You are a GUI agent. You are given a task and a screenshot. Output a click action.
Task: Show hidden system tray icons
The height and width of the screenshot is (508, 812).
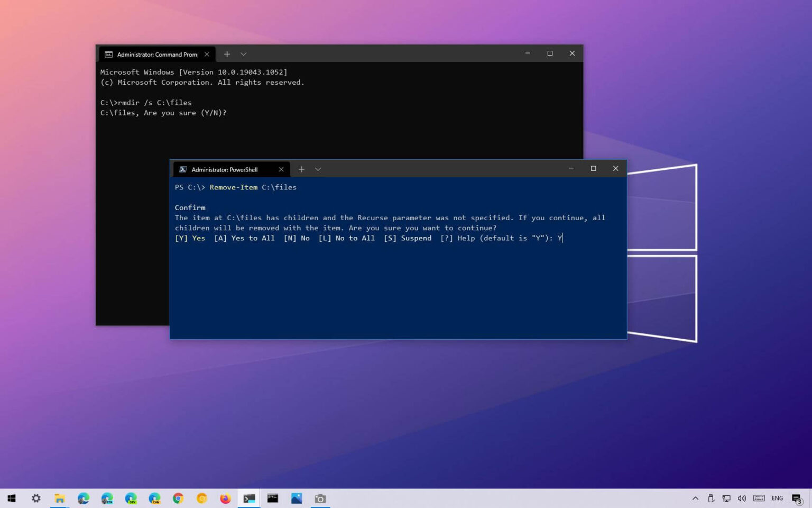pos(695,498)
